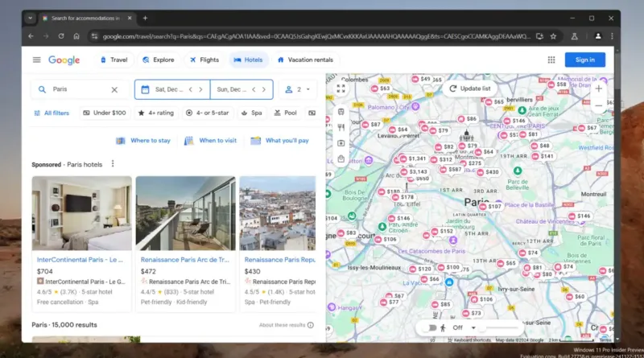Open the three-dot menu beside Sponsored Paris hotels
The height and width of the screenshot is (358, 644).
click(x=113, y=164)
